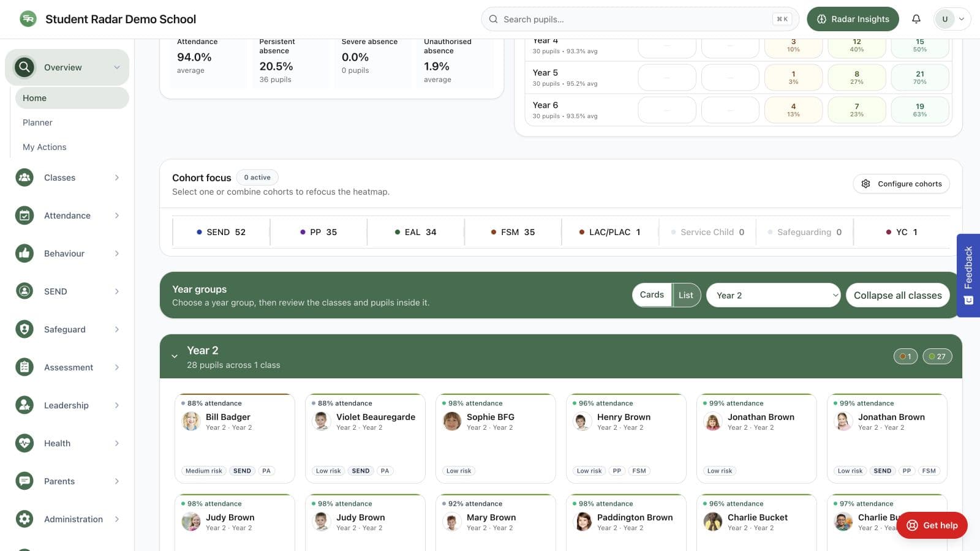Toggle the FSM cohort filter

[x=513, y=232]
